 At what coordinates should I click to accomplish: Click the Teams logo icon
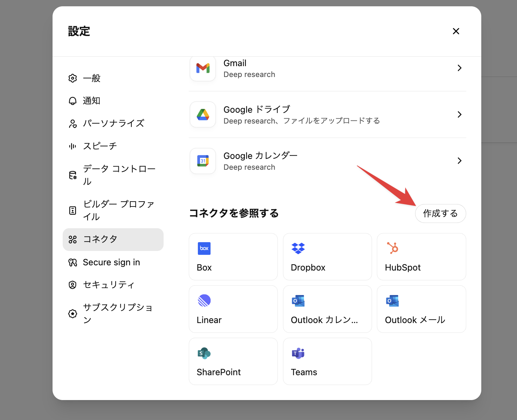pos(298,353)
